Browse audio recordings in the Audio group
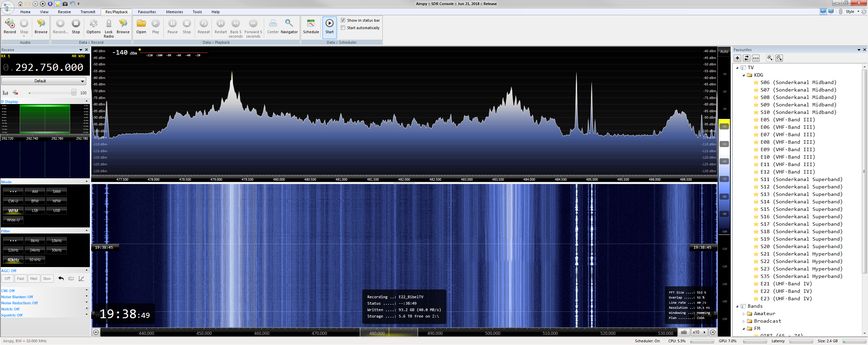868x345 pixels. (41, 26)
